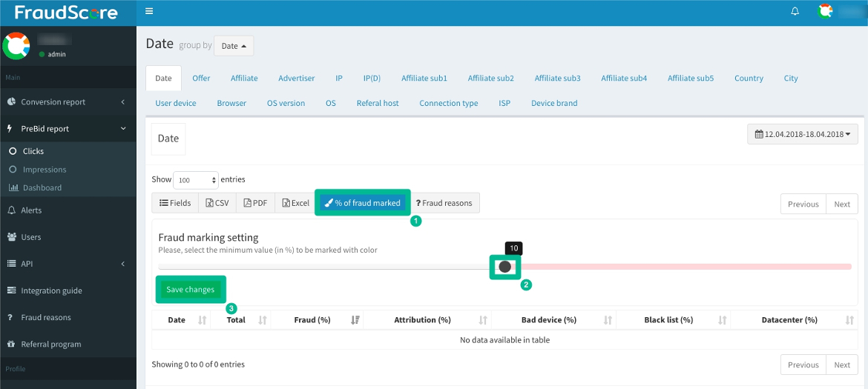Viewport: 868px width, 389px height.
Task: Sort by Attribution (%) column
Action: point(427,320)
